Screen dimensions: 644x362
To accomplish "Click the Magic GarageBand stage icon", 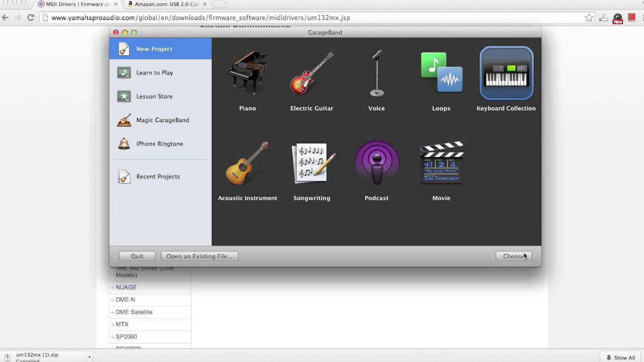I will 124,120.
